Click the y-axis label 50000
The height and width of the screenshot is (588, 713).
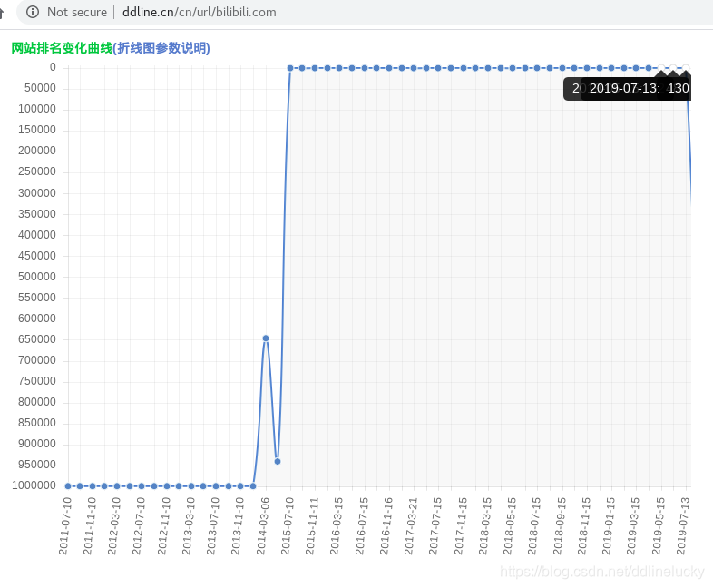tap(40, 88)
